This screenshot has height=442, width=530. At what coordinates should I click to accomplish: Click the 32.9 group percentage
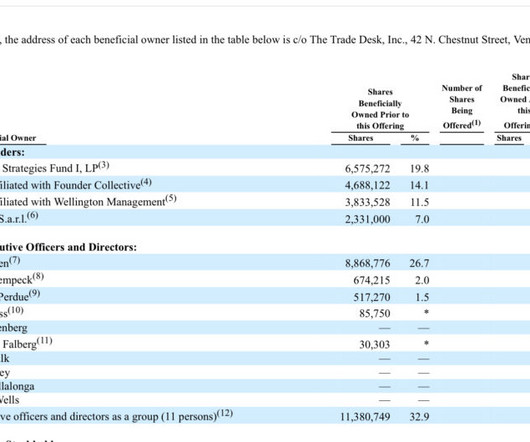419,417
